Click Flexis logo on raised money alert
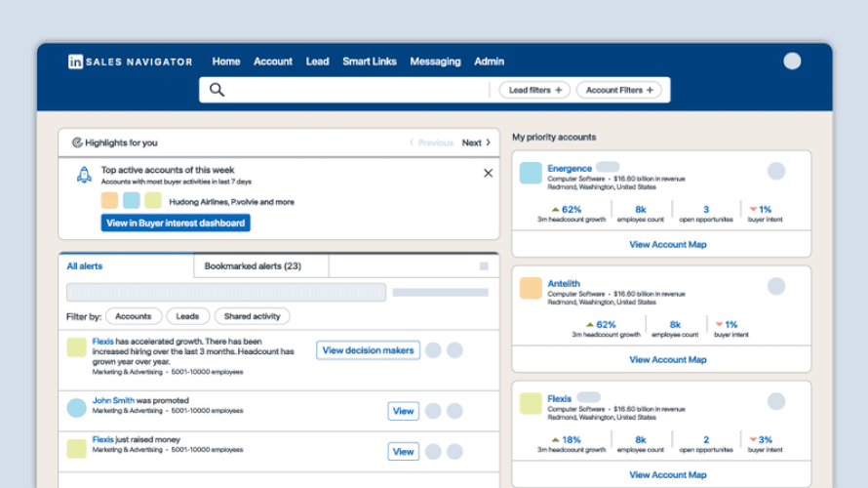 76,448
